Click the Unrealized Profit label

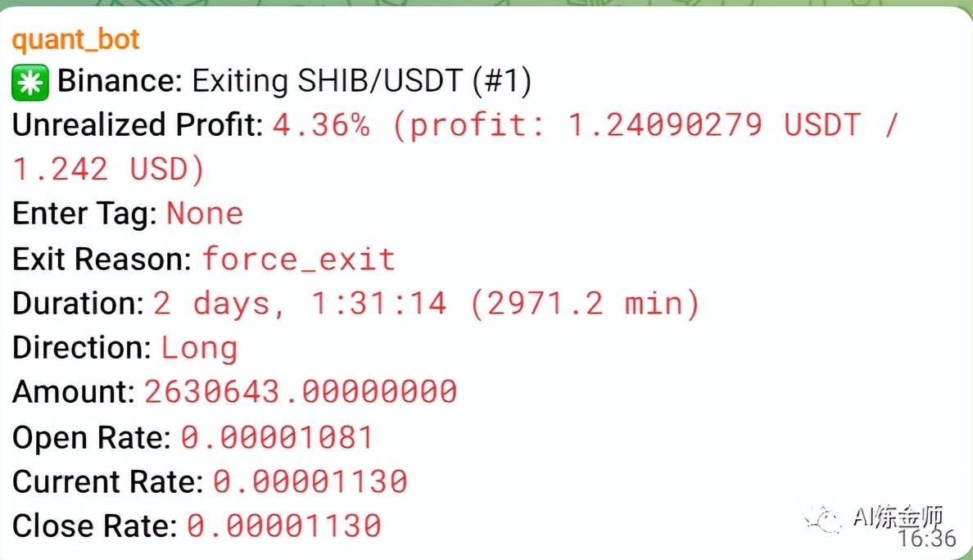pos(138,124)
